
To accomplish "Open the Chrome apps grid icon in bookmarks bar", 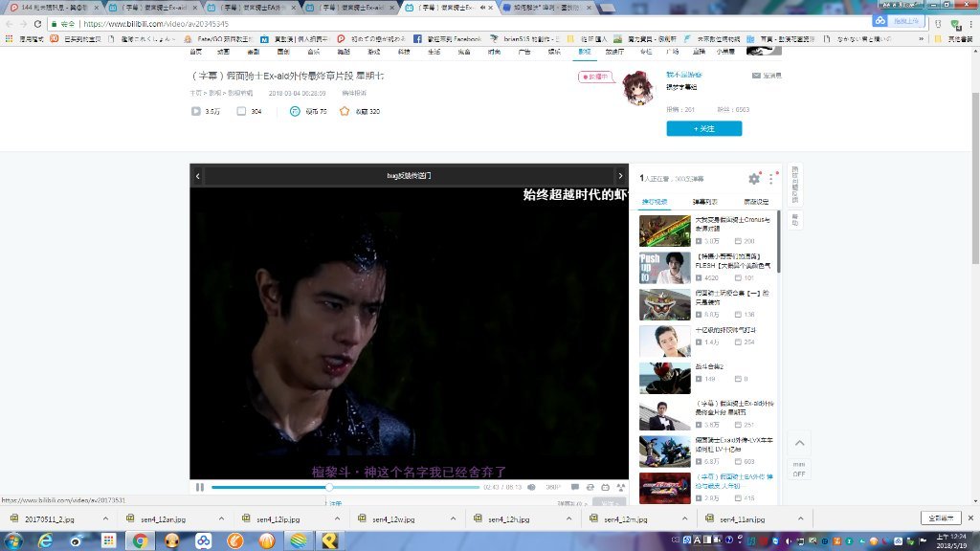I will [x=9, y=38].
